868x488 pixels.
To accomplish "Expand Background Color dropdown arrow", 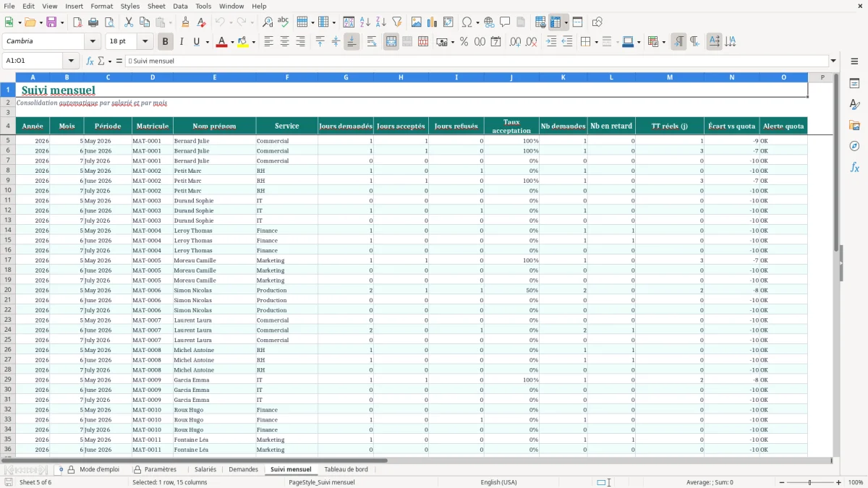I will (253, 42).
